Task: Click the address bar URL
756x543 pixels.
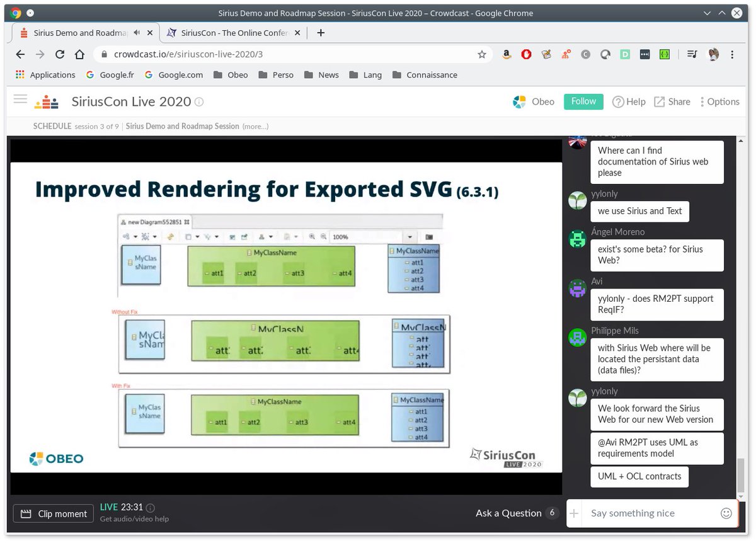Action: pos(188,54)
